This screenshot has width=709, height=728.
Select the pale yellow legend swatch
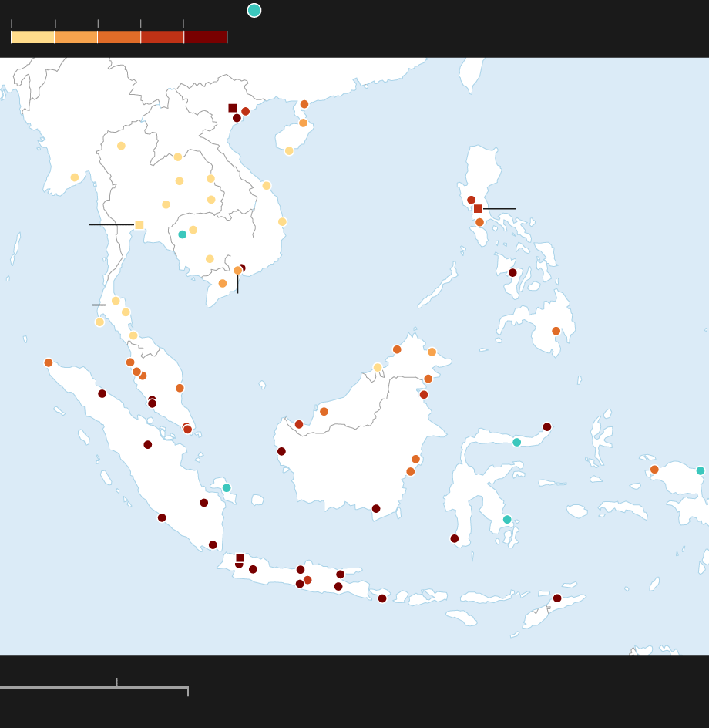coord(32,37)
